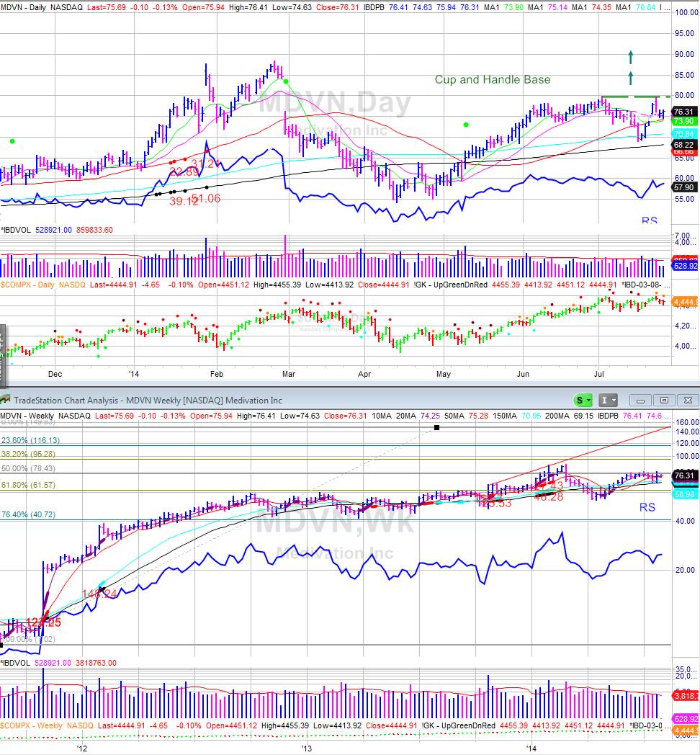Click the 'Feb' date label on the daily axis
700x755 pixels.
217,374
